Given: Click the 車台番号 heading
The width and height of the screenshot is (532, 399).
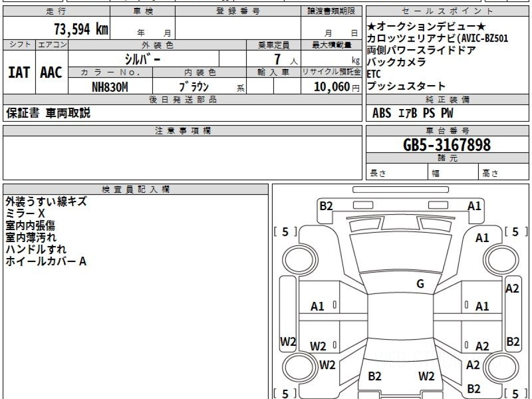Looking at the screenshot, I should [448, 131].
